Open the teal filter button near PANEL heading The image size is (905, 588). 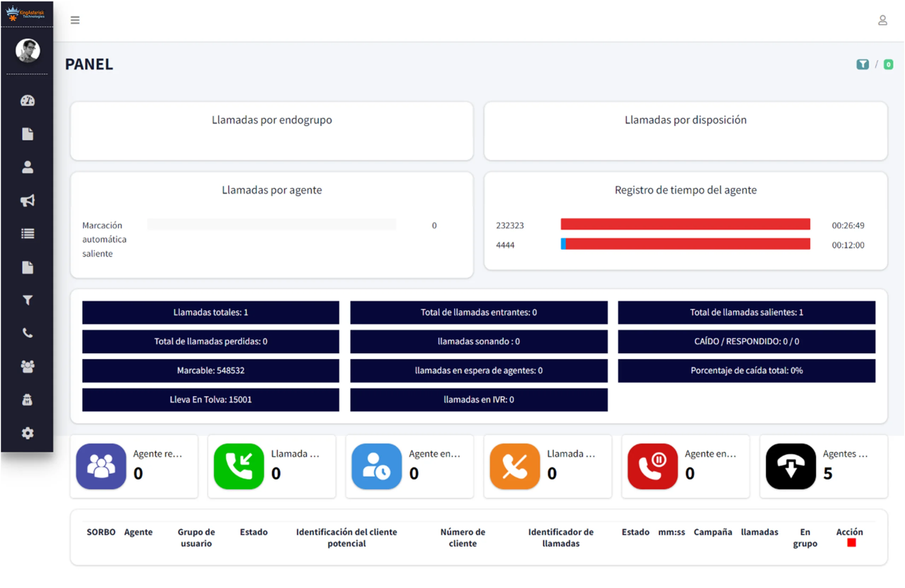pos(863,65)
